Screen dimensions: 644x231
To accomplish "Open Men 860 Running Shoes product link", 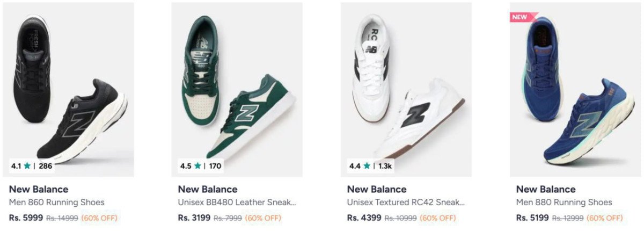I will tap(57, 203).
